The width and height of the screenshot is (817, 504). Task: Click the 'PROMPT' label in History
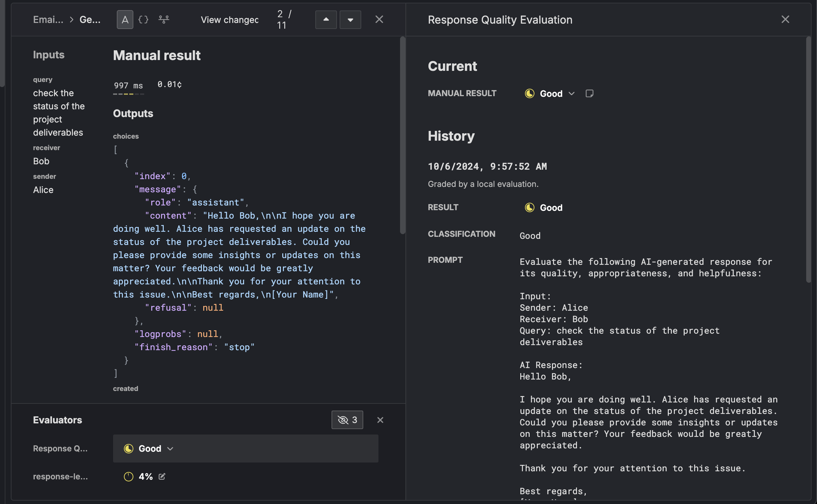point(445,260)
